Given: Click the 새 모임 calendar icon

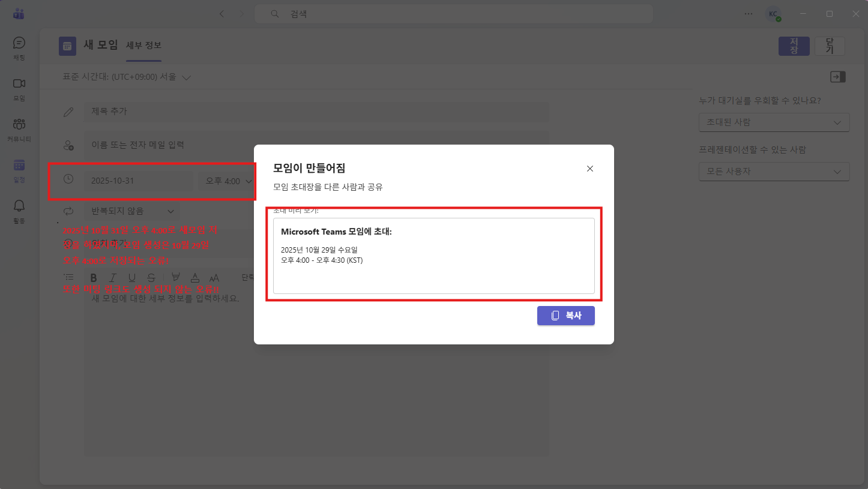Looking at the screenshot, I should click(x=67, y=46).
